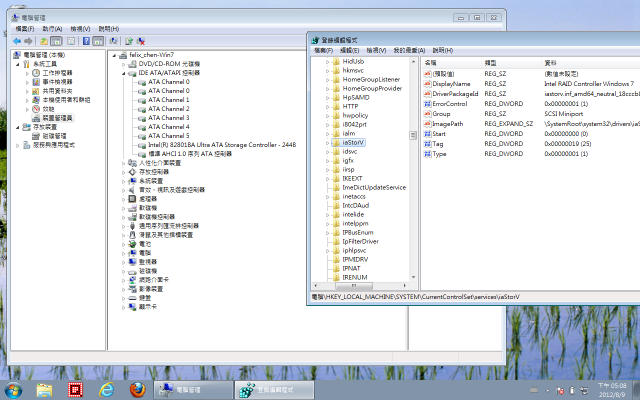Select Intel(R) 82801BA Ultra ATA Storage Controller

(222, 145)
